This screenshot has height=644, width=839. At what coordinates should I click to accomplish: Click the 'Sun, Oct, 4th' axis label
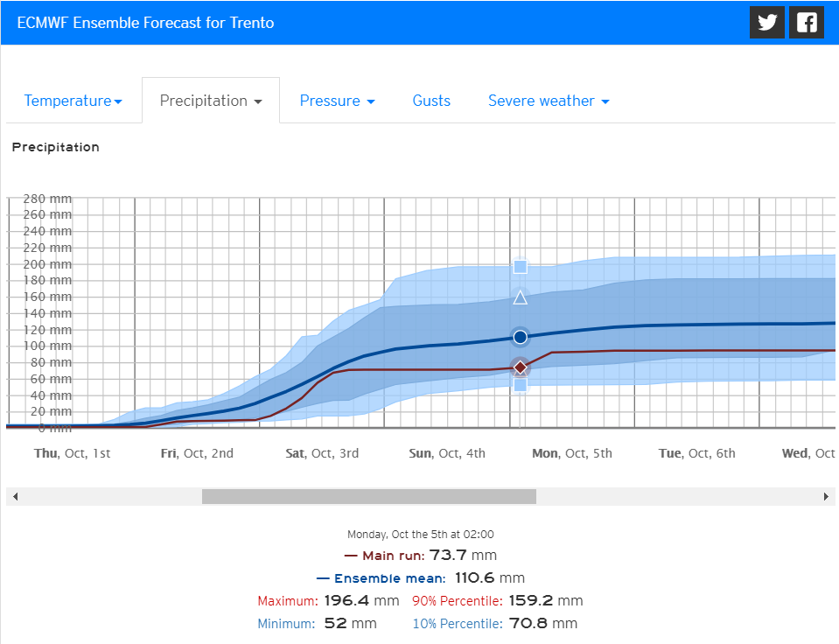pyautogui.click(x=447, y=453)
